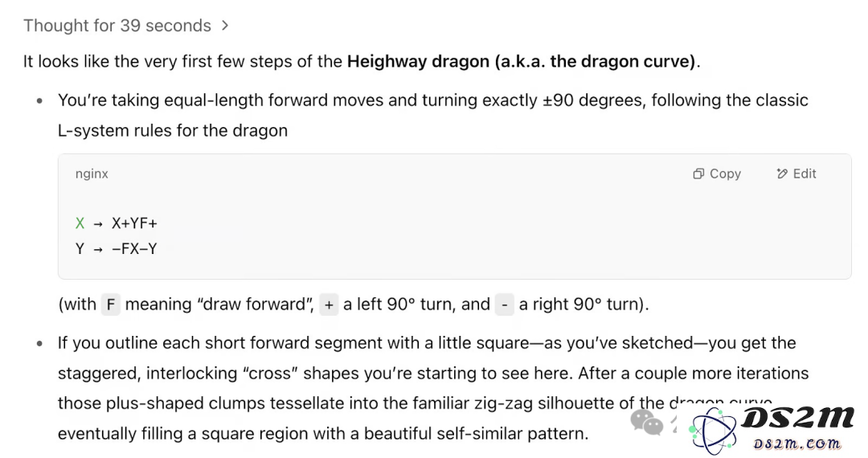Click the inline '+' code chip
The width and height of the screenshot is (868, 458).
[329, 305]
